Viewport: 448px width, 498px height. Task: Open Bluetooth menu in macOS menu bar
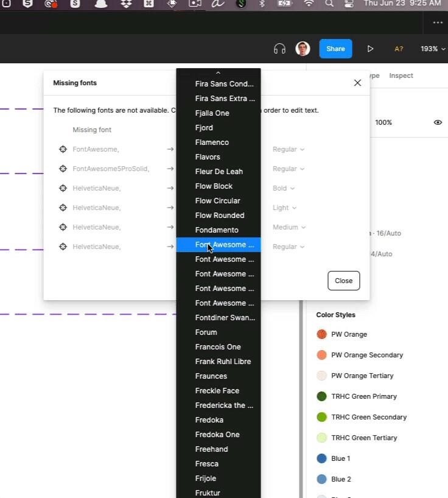click(x=262, y=4)
